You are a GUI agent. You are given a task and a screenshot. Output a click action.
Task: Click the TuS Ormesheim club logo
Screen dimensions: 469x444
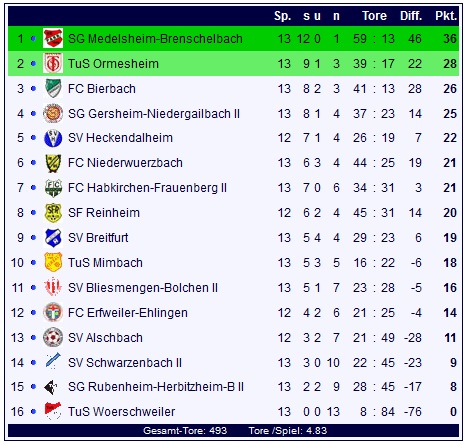point(53,63)
